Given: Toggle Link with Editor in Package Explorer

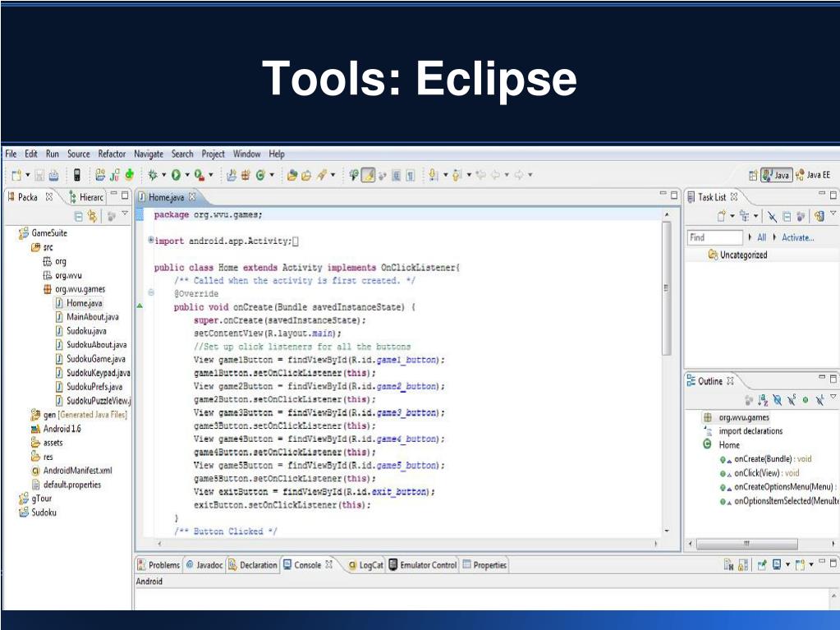Looking at the screenshot, I should (92, 216).
